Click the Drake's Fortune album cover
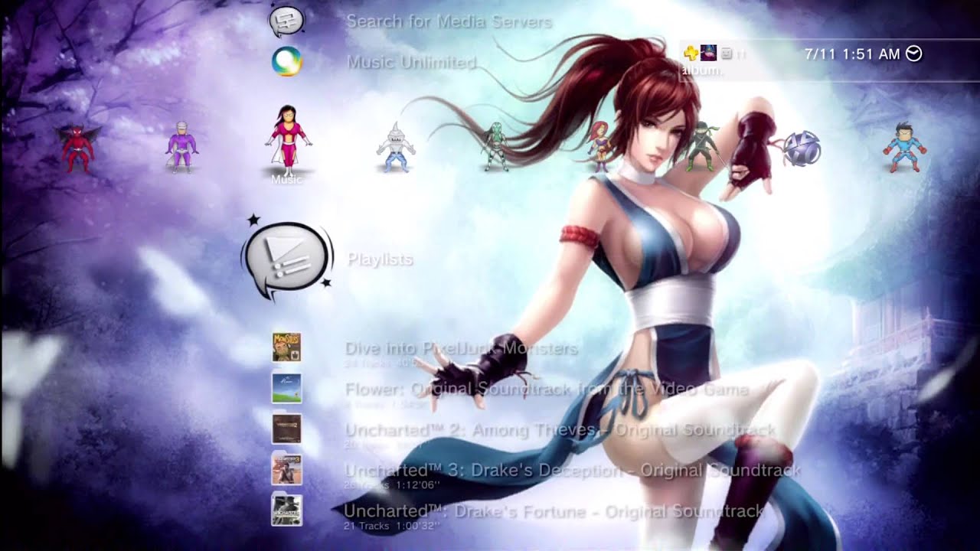Image resolution: width=980 pixels, height=551 pixels. point(287,510)
